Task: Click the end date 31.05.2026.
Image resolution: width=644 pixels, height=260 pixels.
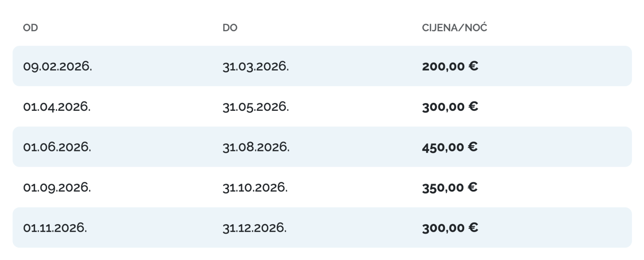Action: pyautogui.click(x=256, y=107)
